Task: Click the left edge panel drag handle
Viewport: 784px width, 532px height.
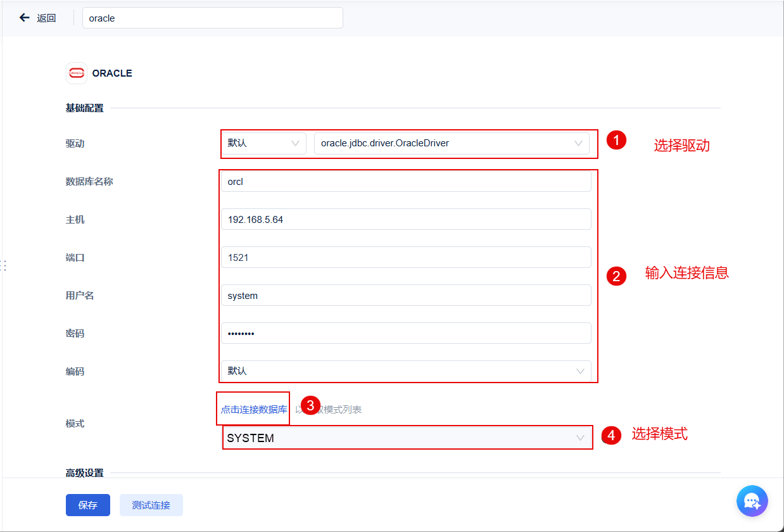Action: (3, 265)
